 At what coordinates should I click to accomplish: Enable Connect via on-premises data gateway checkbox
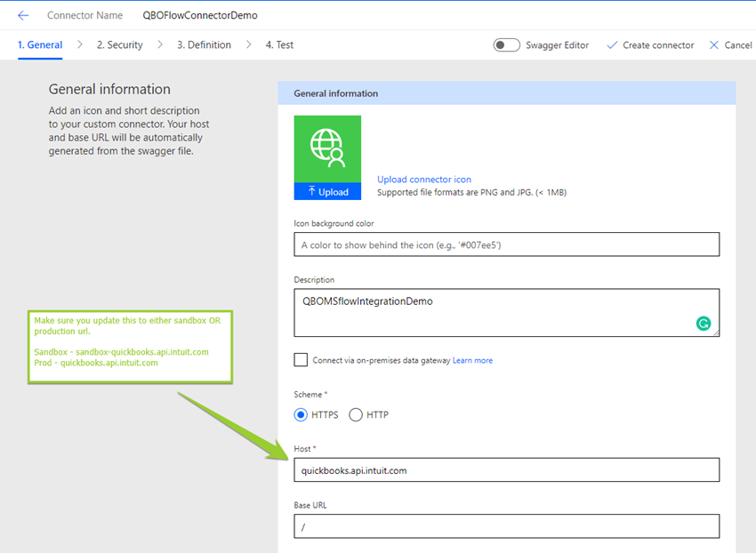click(302, 360)
